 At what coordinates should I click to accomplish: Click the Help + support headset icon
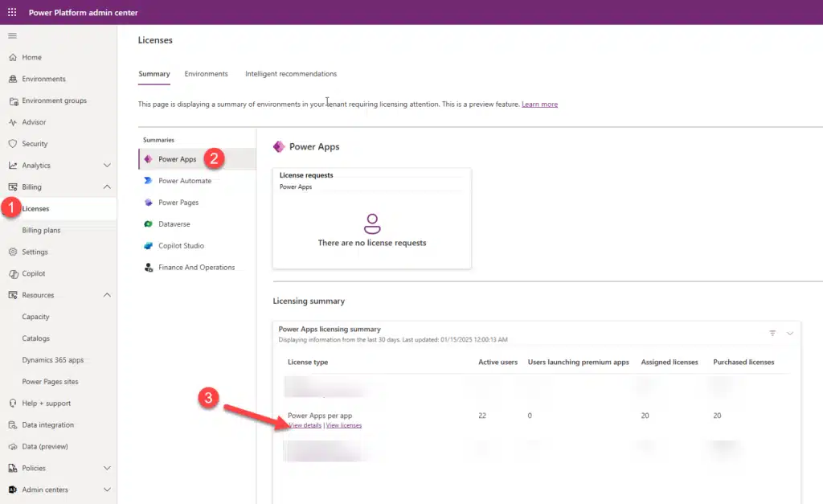13,404
